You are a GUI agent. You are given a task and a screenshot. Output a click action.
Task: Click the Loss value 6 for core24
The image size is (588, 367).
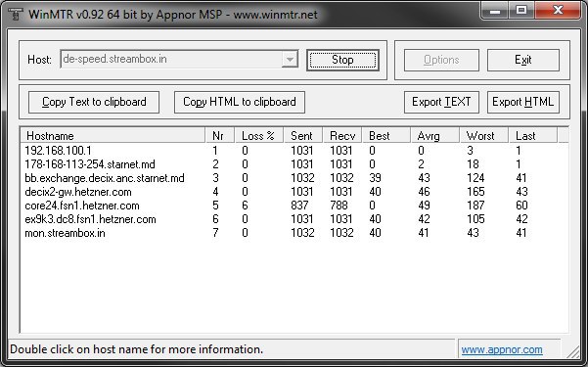pyautogui.click(x=245, y=206)
